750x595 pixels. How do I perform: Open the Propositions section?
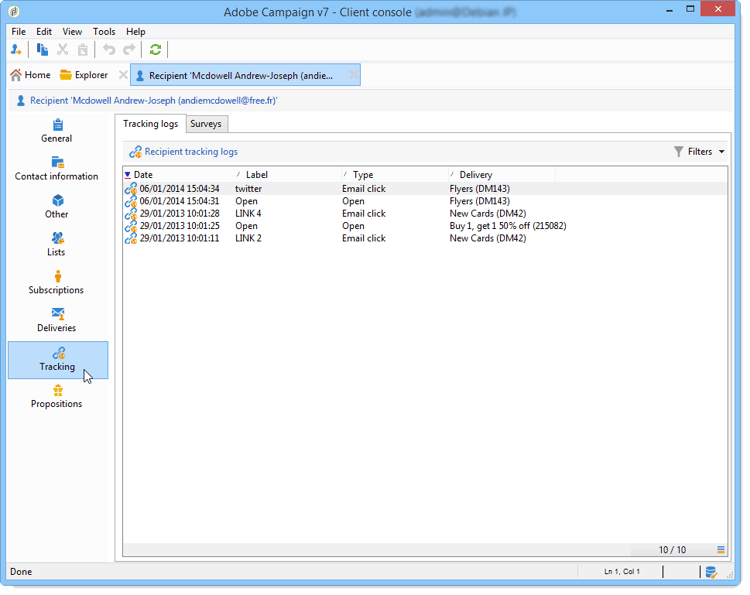tap(57, 396)
